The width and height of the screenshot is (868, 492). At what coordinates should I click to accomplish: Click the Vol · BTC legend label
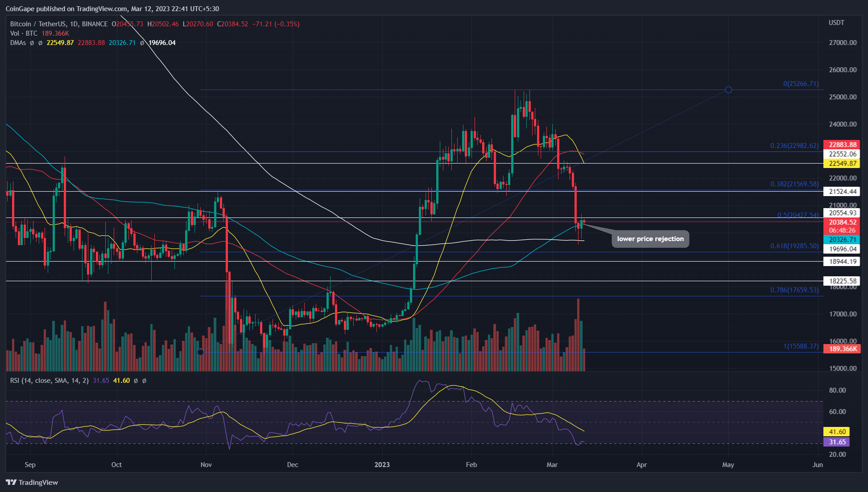(x=24, y=33)
